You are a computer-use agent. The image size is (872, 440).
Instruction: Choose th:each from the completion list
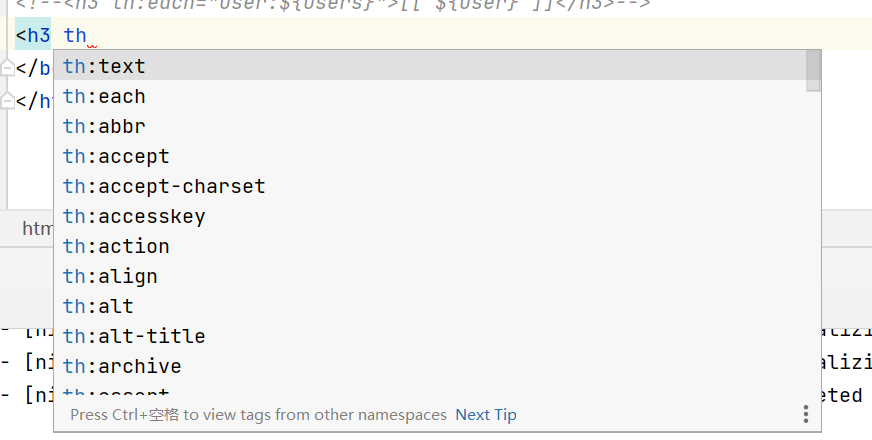[430, 96]
